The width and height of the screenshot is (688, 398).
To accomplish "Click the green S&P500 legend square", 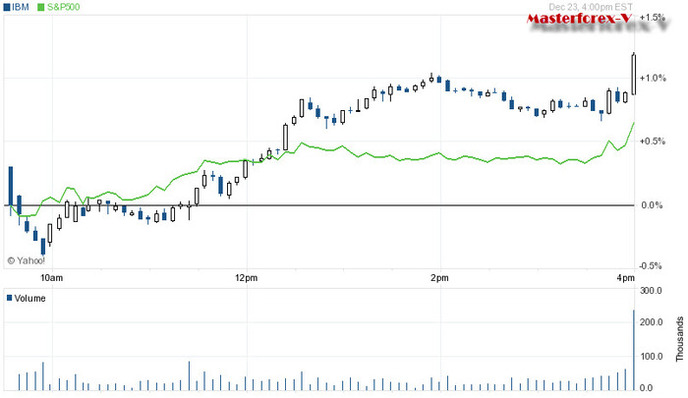I will point(41,7).
